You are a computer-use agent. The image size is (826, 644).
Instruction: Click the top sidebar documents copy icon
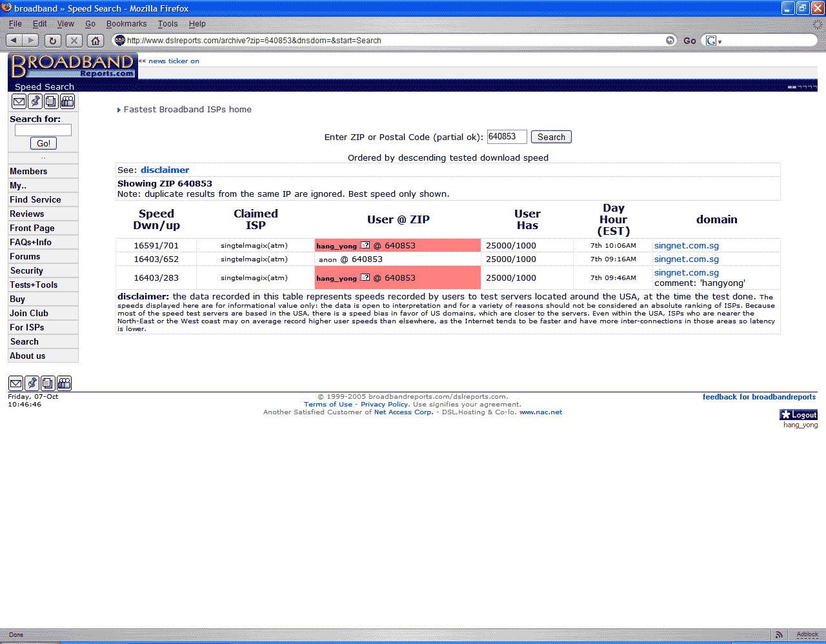pos(51,101)
